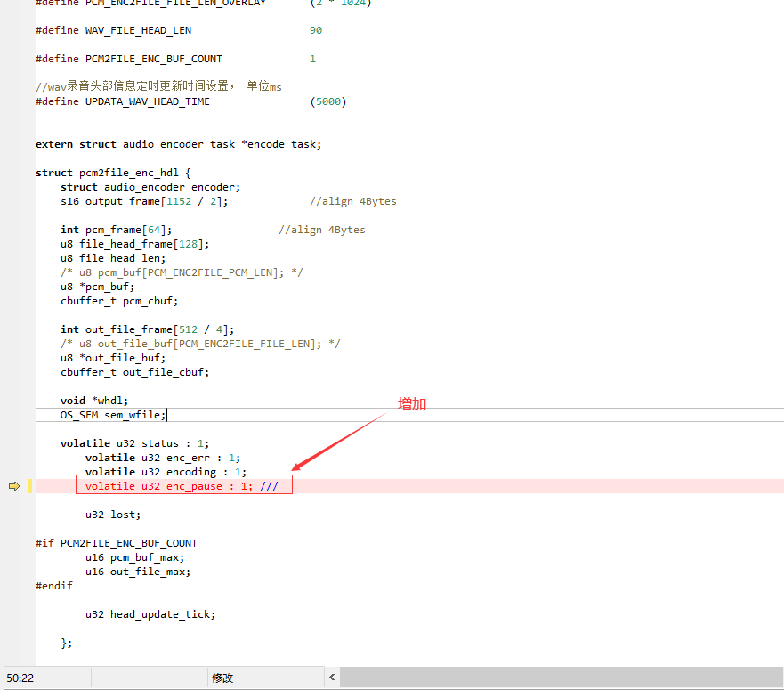Click '#define PCM2FILE_ENC_BUF_COUNT' text
This screenshot has width=784, height=690.
129,59
